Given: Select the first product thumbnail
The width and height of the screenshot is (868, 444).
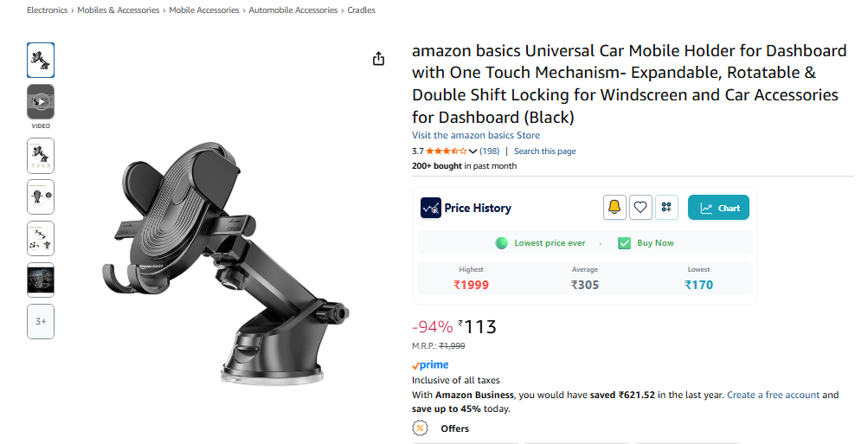Looking at the screenshot, I should tap(41, 60).
